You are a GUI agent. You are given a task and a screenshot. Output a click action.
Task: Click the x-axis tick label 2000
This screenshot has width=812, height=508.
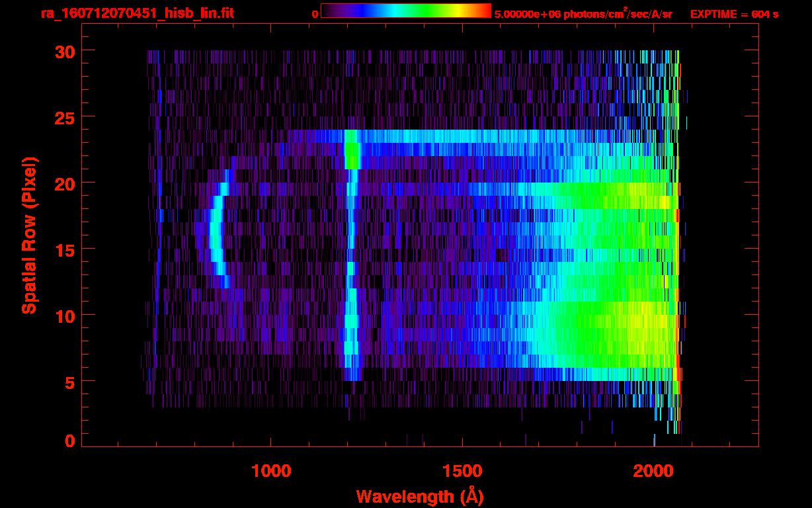click(653, 470)
